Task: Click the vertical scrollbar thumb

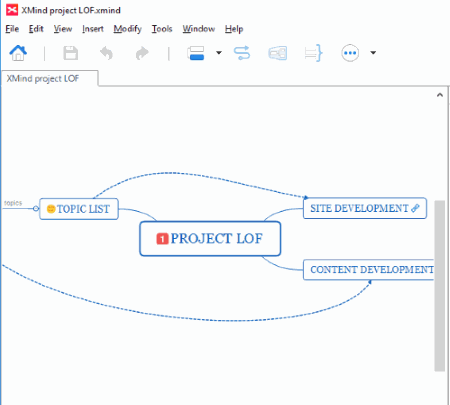Action: pos(440,286)
